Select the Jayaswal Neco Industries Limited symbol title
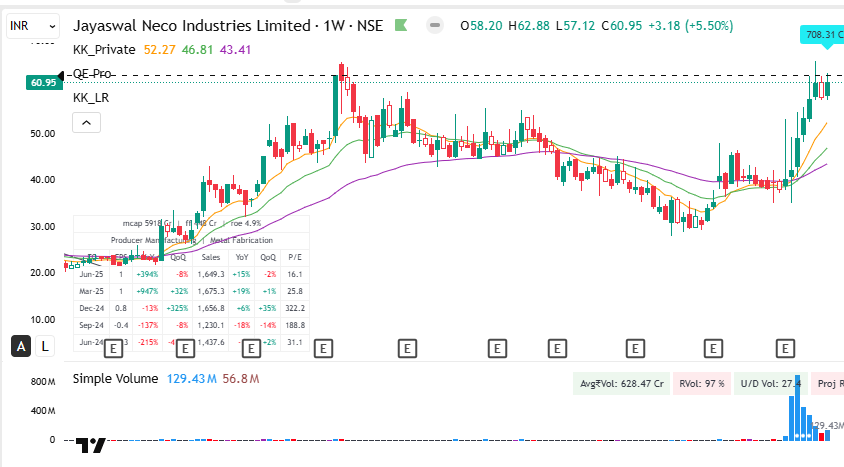 click(192, 26)
